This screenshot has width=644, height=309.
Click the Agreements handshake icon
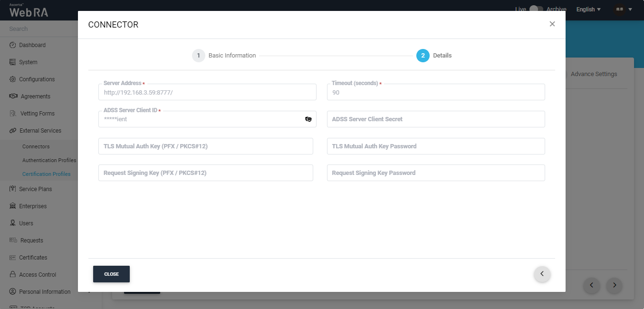click(x=13, y=97)
